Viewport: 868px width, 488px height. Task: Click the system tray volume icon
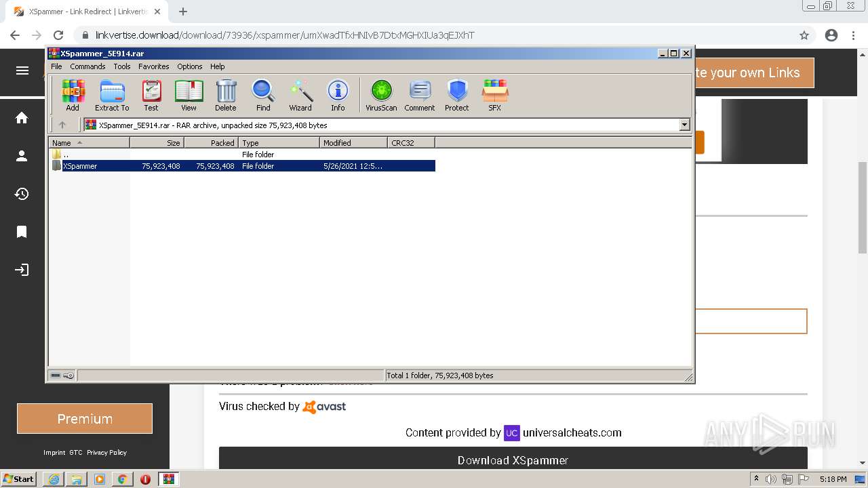771,479
